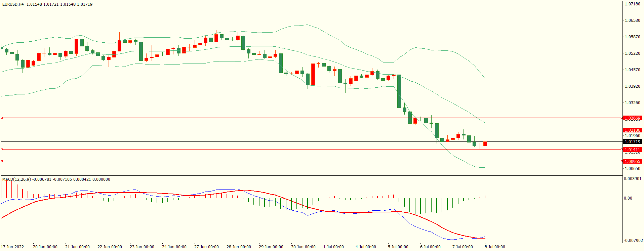
Task: Click the 6 Jul 00:00 date label
Action: click(430, 247)
